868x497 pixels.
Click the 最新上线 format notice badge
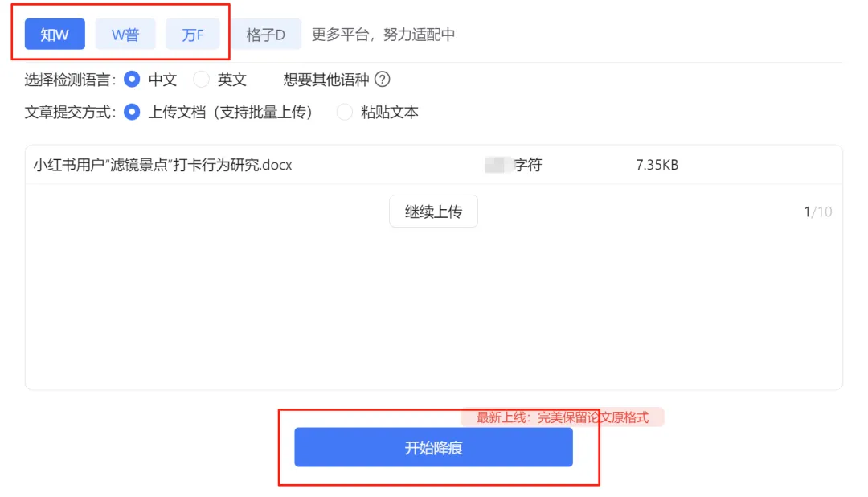pyautogui.click(x=563, y=417)
